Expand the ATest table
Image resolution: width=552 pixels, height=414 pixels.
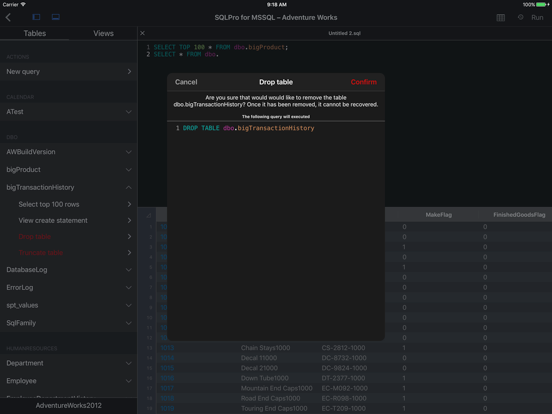pyautogui.click(x=69, y=112)
